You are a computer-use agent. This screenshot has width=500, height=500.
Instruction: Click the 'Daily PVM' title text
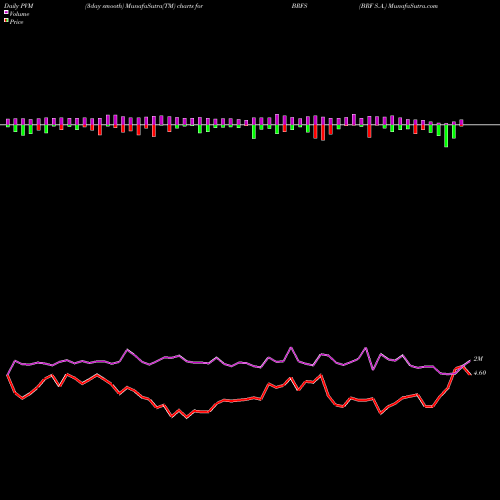[19, 6]
